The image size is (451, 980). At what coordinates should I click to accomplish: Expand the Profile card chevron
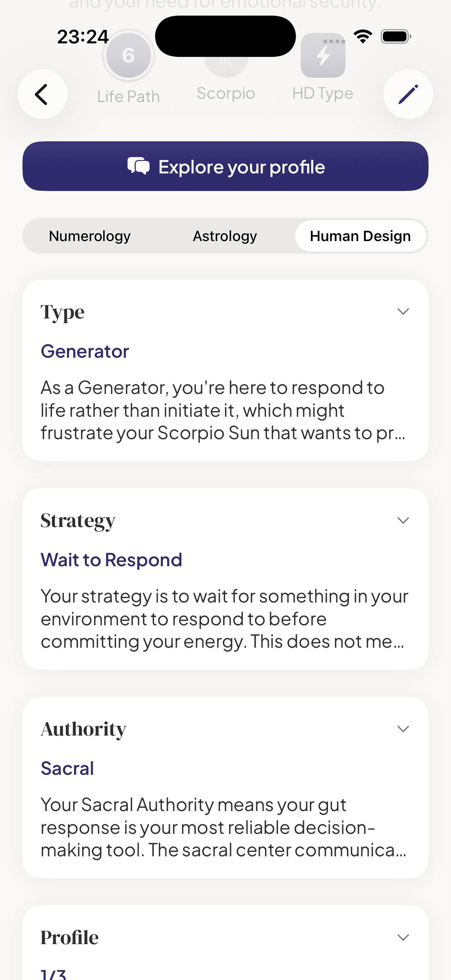(x=403, y=937)
